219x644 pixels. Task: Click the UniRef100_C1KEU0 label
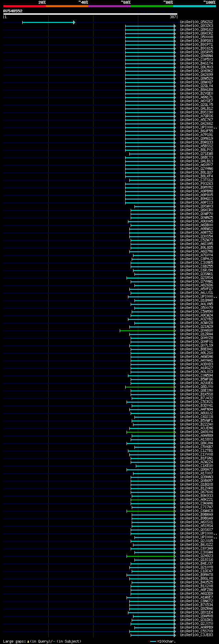click(196, 466)
